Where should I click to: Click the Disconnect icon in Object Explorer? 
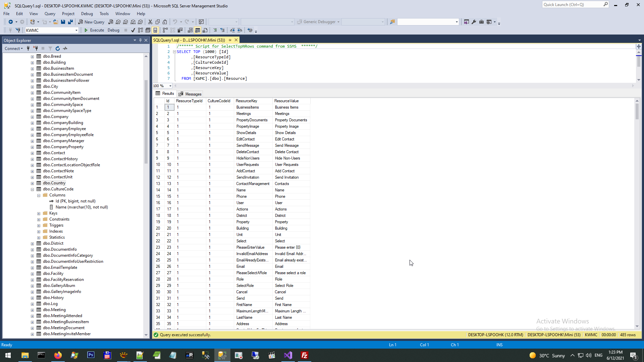tap(36, 49)
